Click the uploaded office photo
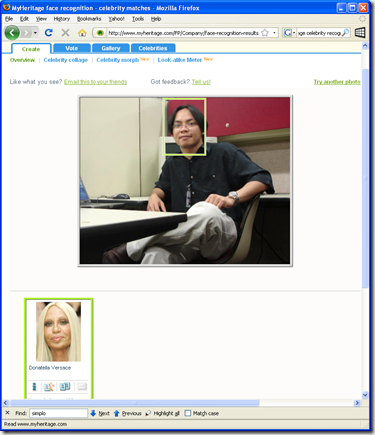Screen dimensions: 375x435 click(x=185, y=181)
